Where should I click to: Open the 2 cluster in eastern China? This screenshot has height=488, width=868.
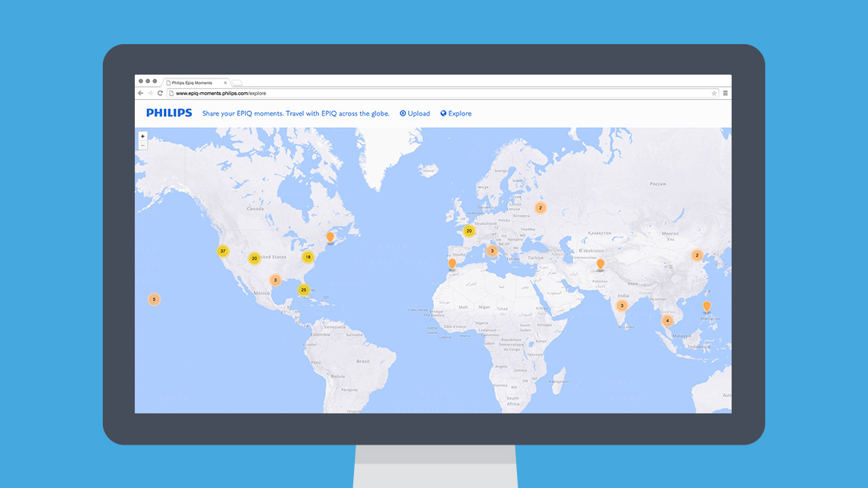[x=697, y=255]
